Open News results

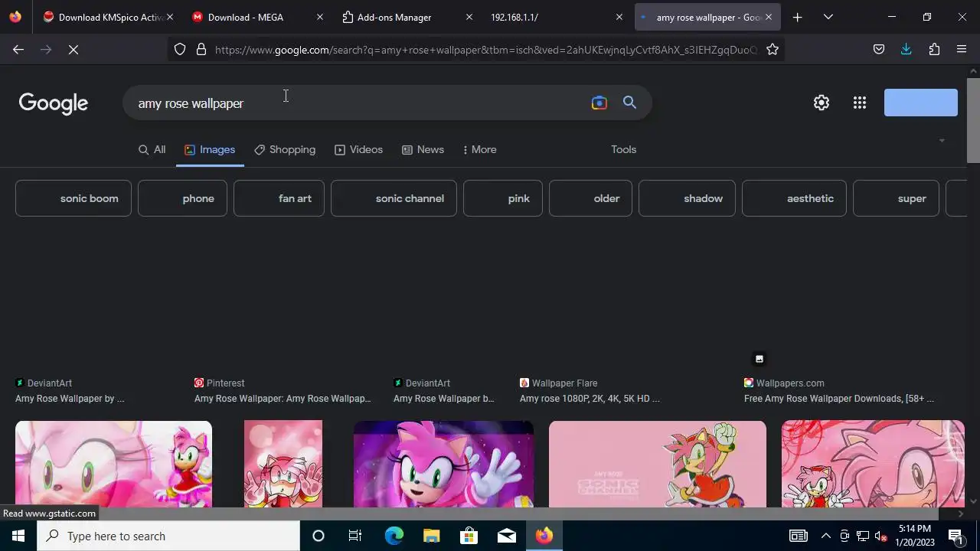pos(423,150)
